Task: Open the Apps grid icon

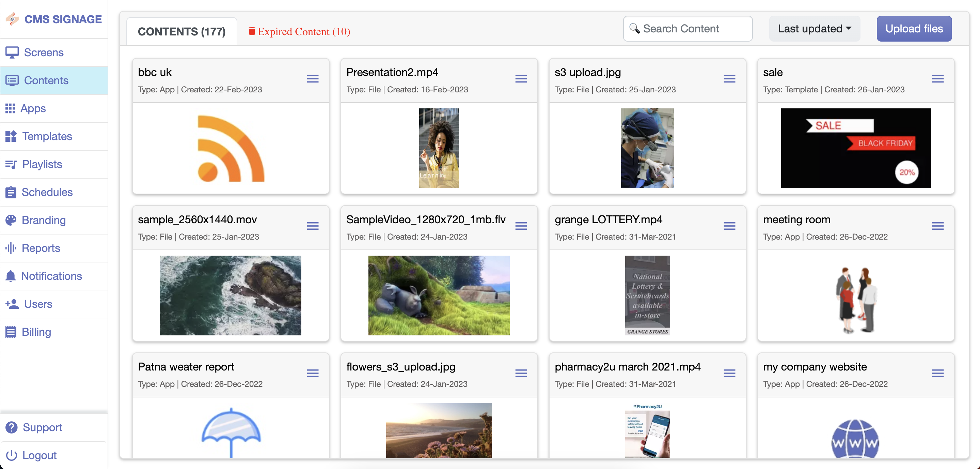Action: (10, 108)
